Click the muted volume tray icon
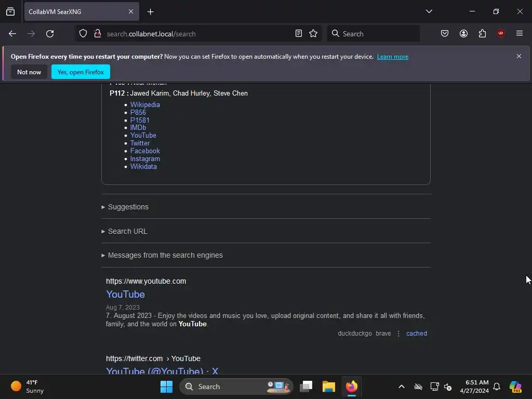 [448, 387]
